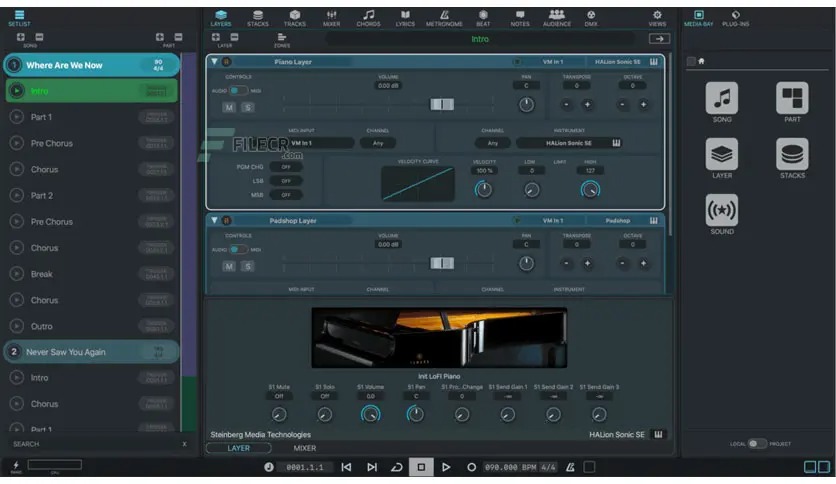The height and width of the screenshot is (484, 836).
Task: Mute the Piano Layer with M button
Action: tap(229, 107)
